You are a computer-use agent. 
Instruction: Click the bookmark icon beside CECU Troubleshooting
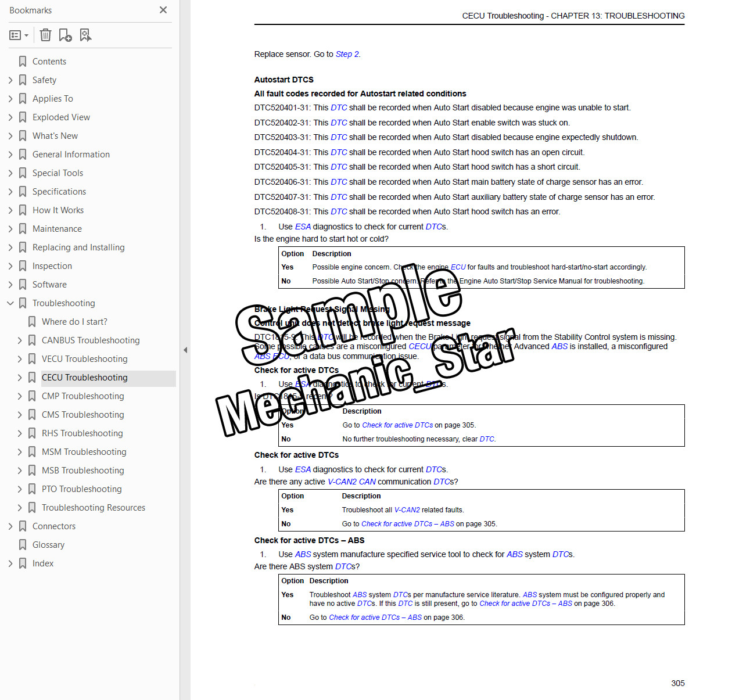(x=32, y=378)
